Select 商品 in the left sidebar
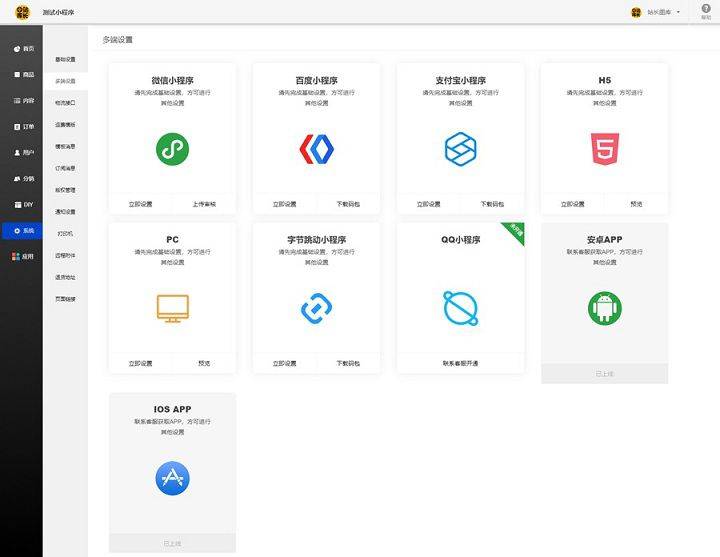 tap(23, 75)
